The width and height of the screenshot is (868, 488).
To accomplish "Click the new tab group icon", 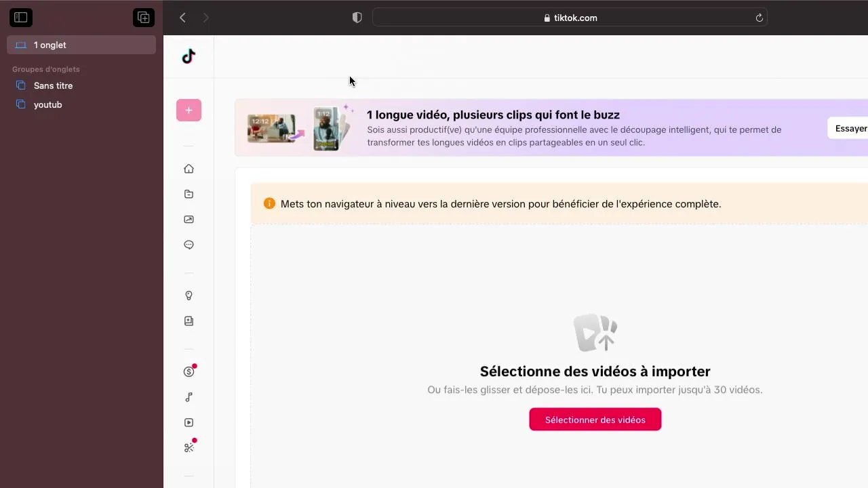I will point(144,18).
